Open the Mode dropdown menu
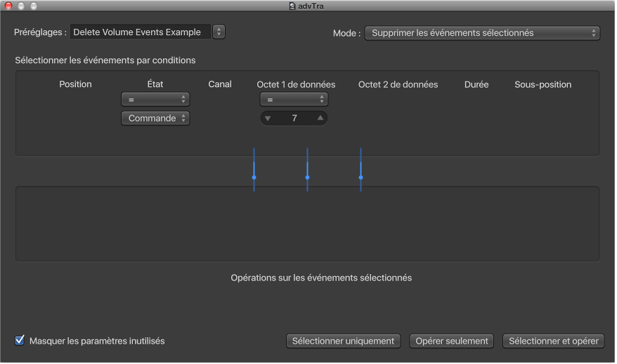The image size is (617, 364). click(482, 33)
